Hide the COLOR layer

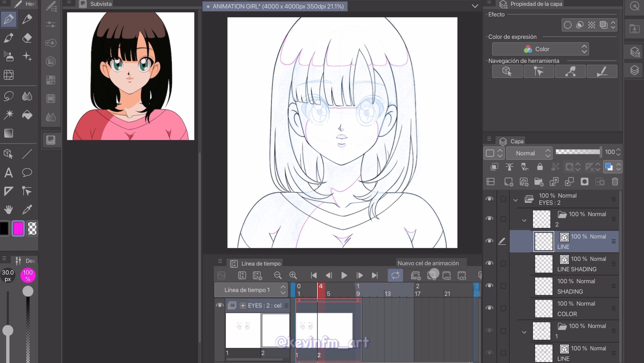pyautogui.click(x=489, y=308)
